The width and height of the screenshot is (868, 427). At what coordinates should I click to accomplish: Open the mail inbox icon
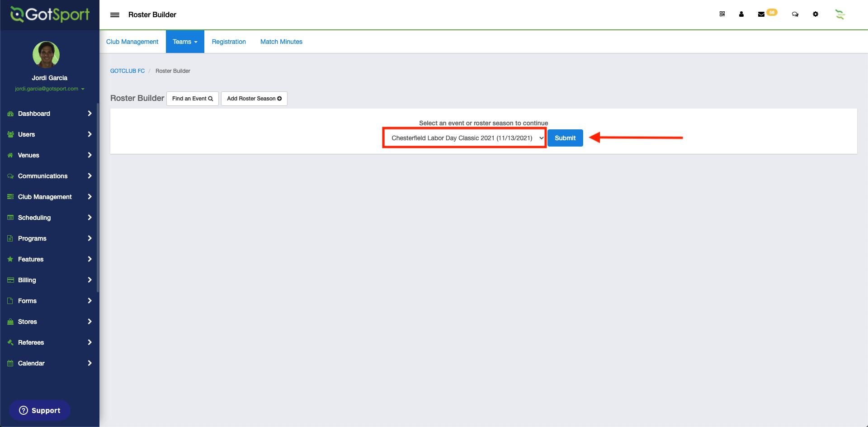pyautogui.click(x=761, y=14)
